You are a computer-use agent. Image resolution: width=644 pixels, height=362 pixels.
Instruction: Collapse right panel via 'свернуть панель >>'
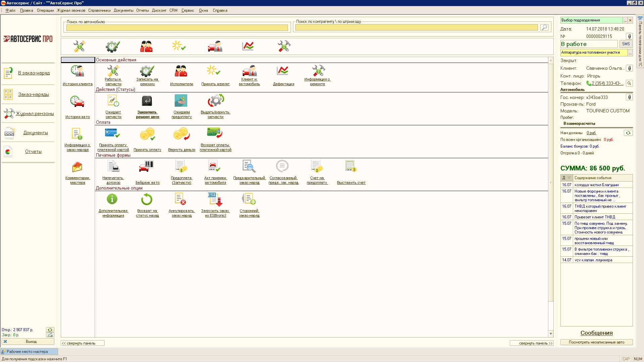(x=531, y=343)
